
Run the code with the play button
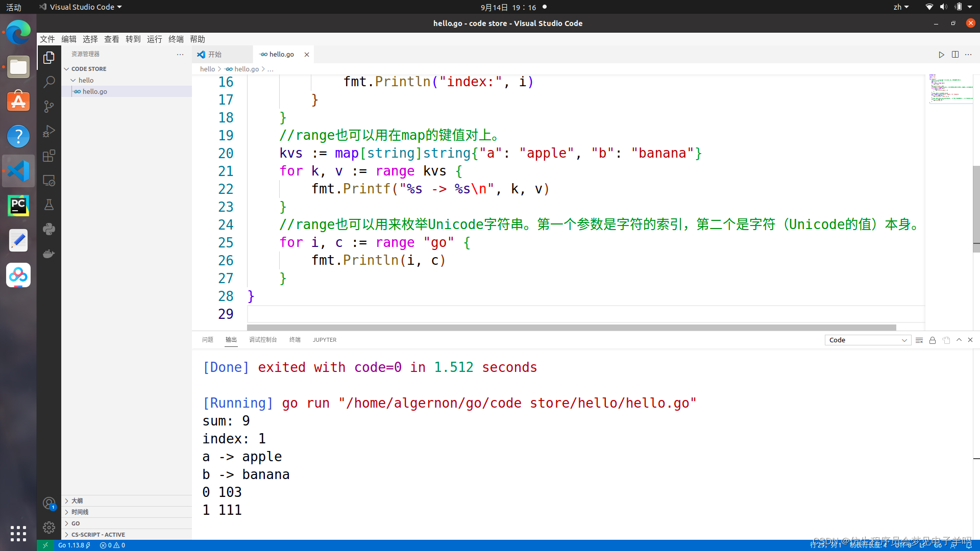[x=941, y=55]
